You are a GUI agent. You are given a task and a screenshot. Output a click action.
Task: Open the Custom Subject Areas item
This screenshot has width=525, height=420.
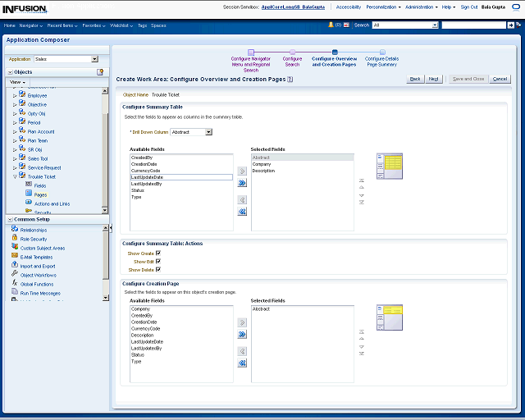(x=42, y=248)
